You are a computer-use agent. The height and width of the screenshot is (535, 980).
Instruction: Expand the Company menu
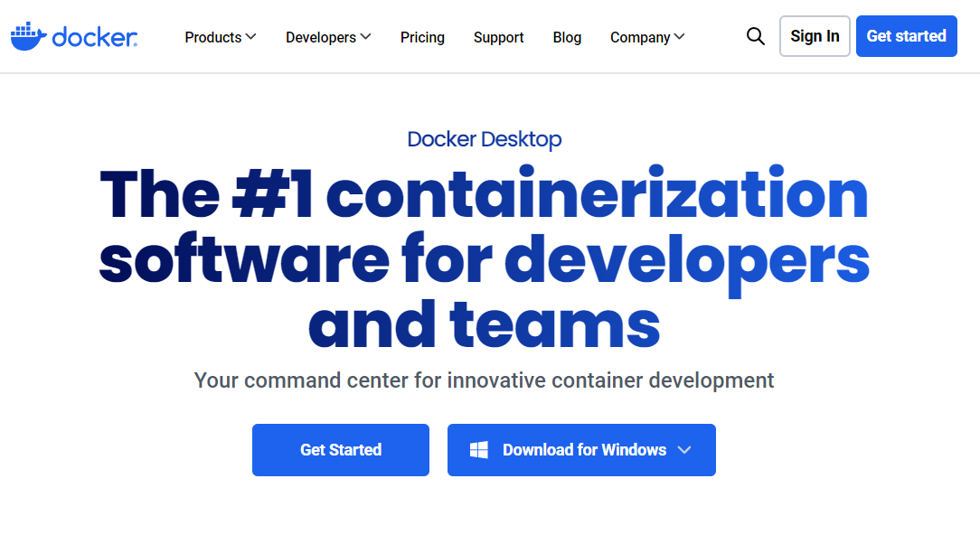[647, 37]
